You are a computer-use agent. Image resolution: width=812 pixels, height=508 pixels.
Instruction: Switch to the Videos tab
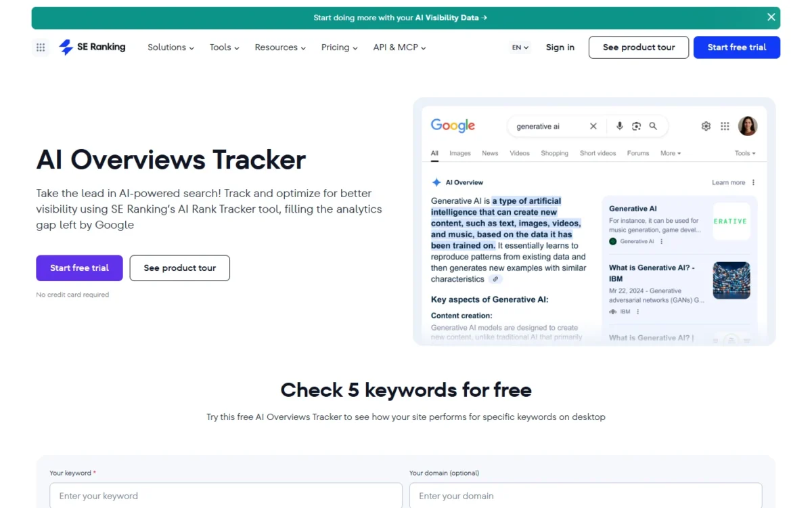coord(520,153)
